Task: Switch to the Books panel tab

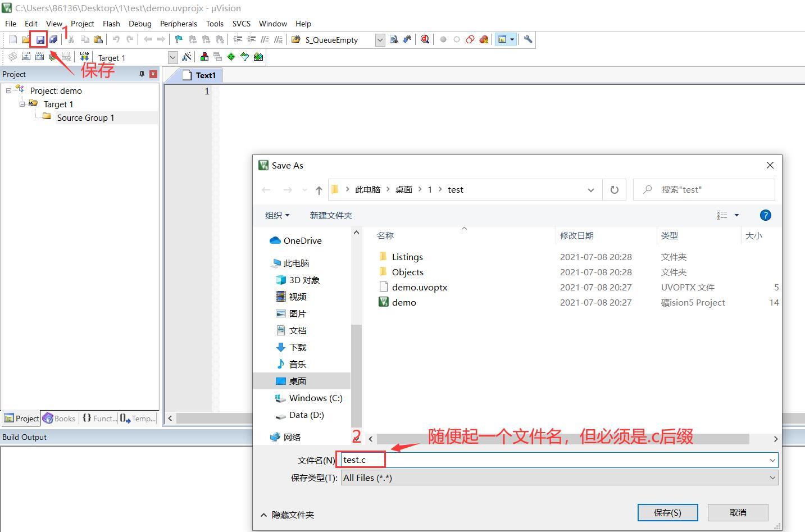Action: pos(60,419)
